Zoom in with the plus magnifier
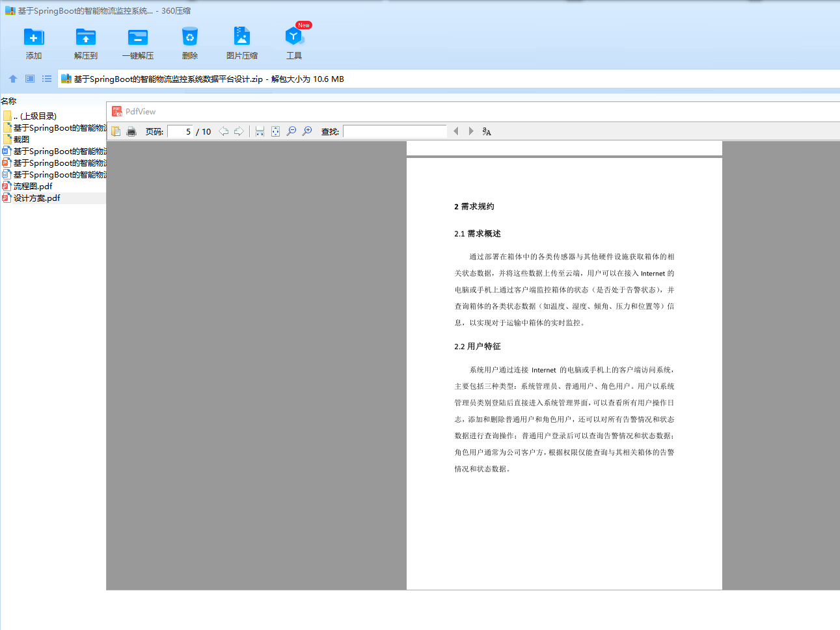Screen dimensions: 840x630 [307, 131]
